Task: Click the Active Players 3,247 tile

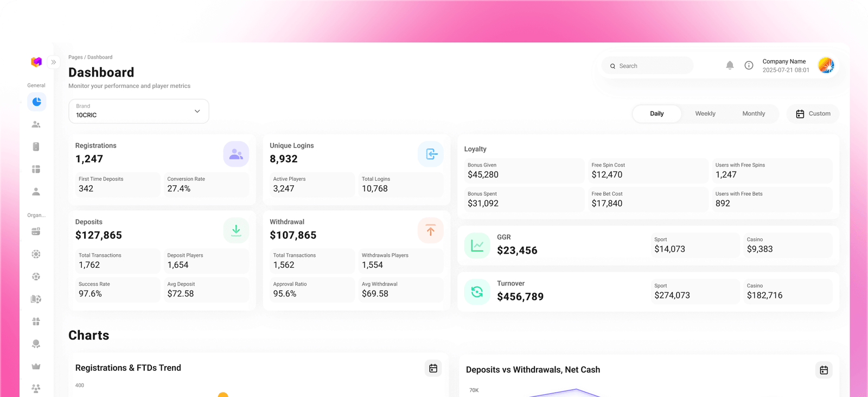Action: pos(312,185)
